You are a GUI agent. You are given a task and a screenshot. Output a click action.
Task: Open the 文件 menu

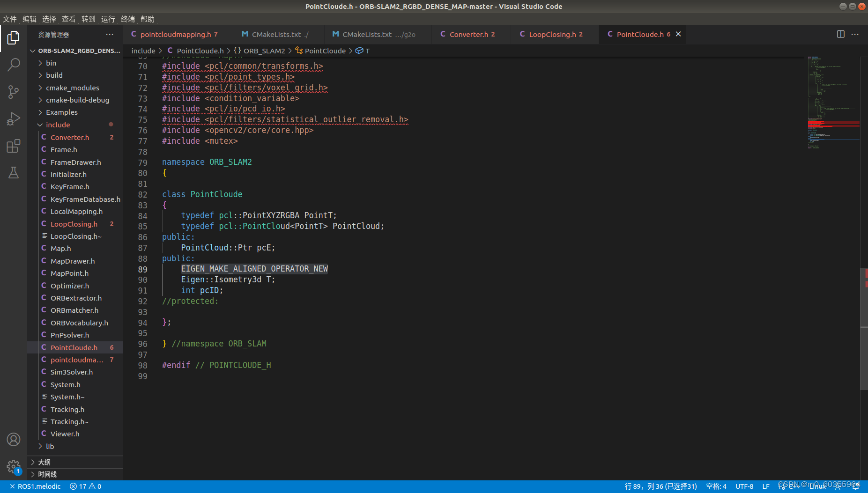pyautogui.click(x=10, y=19)
